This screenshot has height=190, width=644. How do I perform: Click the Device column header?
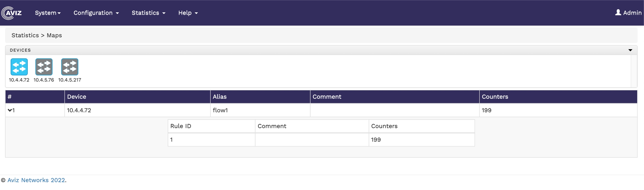pyautogui.click(x=77, y=97)
